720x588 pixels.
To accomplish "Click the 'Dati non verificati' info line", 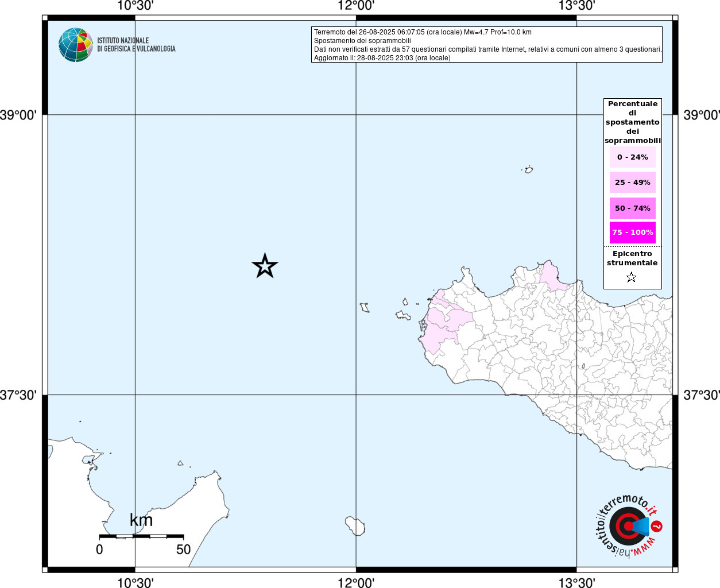I will [x=487, y=49].
